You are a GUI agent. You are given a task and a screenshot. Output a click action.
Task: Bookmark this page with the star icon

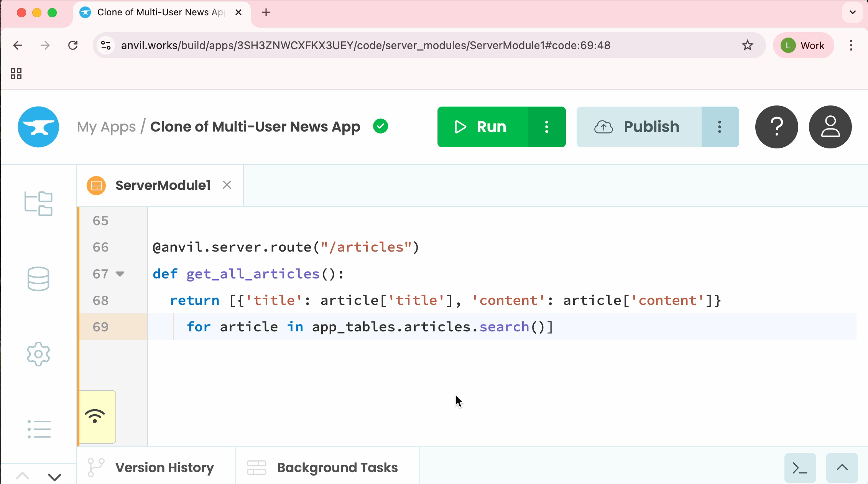coord(747,45)
